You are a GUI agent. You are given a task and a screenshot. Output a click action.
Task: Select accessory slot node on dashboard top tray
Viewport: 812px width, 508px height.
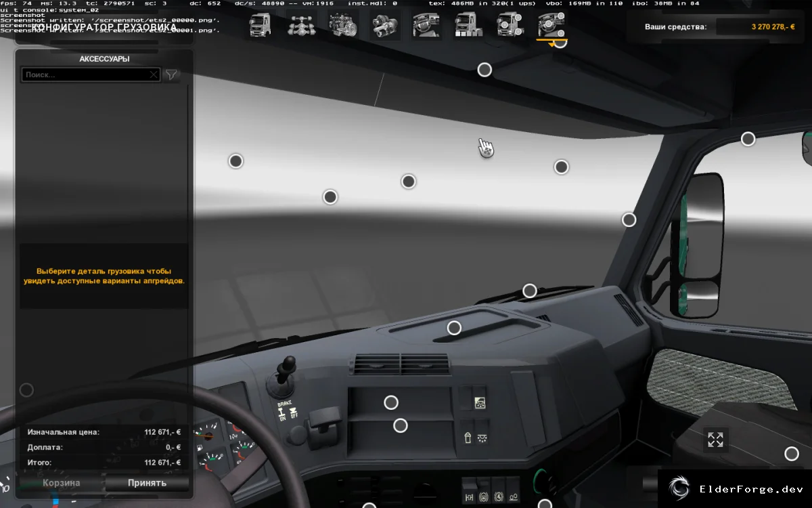pyautogui.click(x=454, y=328)
